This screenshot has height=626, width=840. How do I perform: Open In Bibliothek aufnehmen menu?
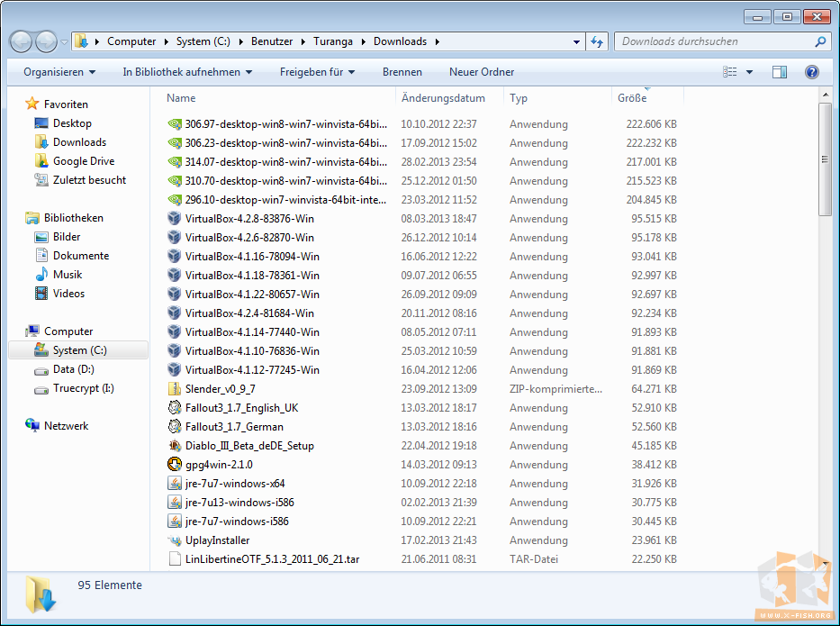click(187, 72)
